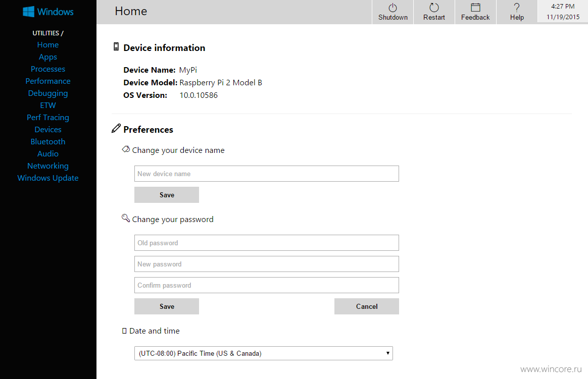Open the time zone dropdown
Viewport: 588px width, 379px height.
[264, 353]
